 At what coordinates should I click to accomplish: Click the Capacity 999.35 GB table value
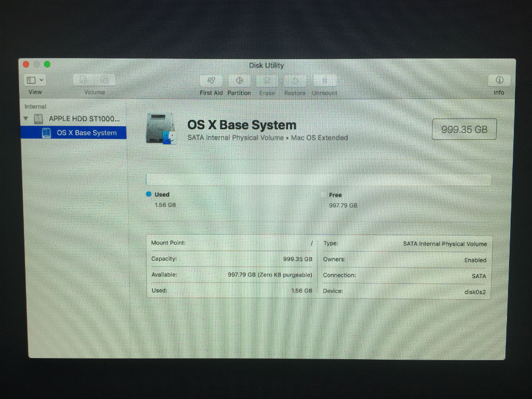[x=297, y=259]
